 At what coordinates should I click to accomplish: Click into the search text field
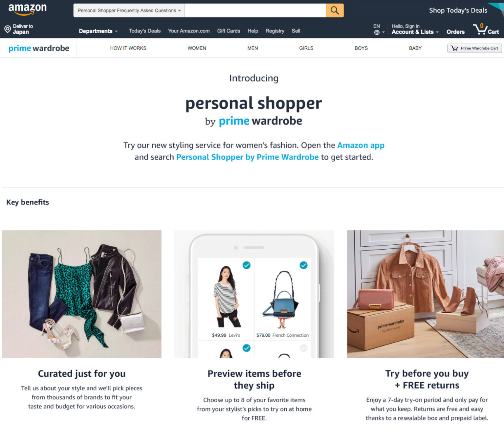click(x=255, y=11)
